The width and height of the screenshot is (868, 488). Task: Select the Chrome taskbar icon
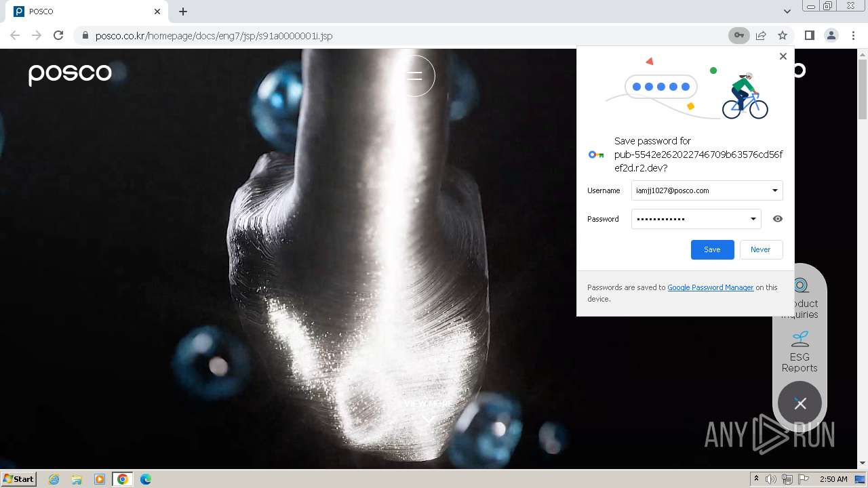pos(123,479)
